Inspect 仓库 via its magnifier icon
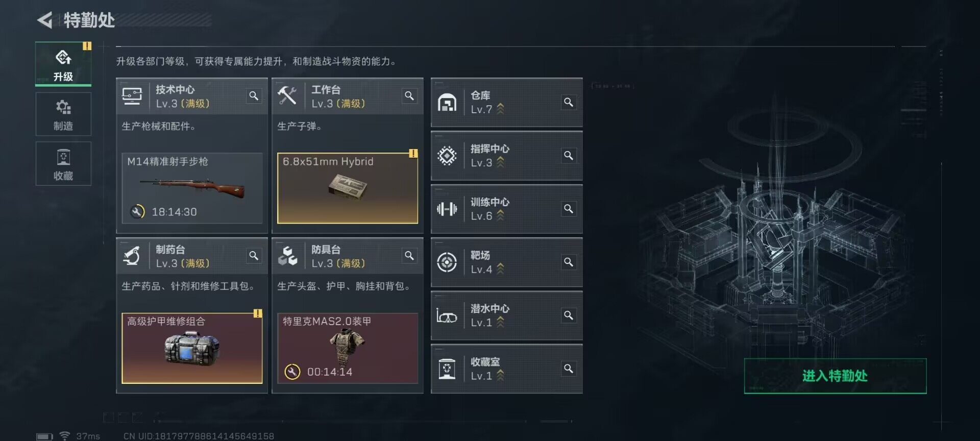 [569, 103]
